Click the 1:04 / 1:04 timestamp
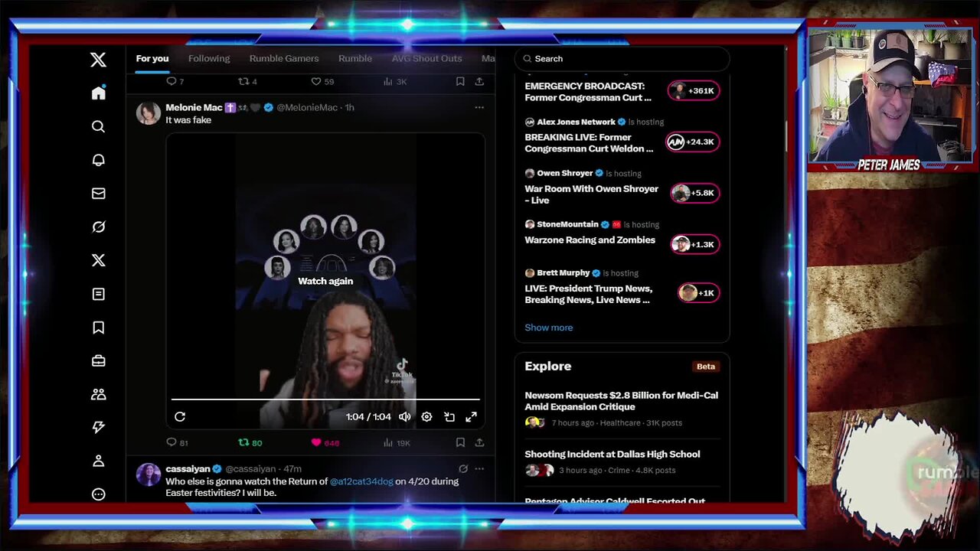Viewport: 980px width, 551px height. [368, 416]
